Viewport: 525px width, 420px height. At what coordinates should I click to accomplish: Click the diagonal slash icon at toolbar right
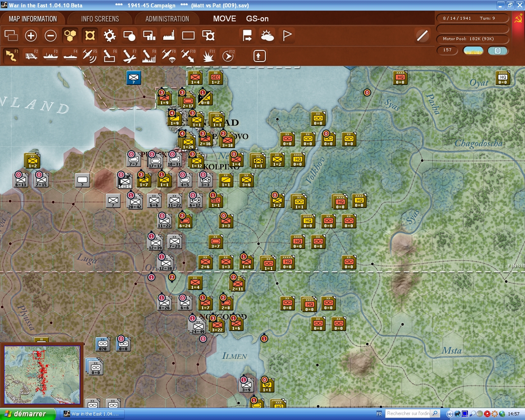pyautogui.click(x=422, y=36)
